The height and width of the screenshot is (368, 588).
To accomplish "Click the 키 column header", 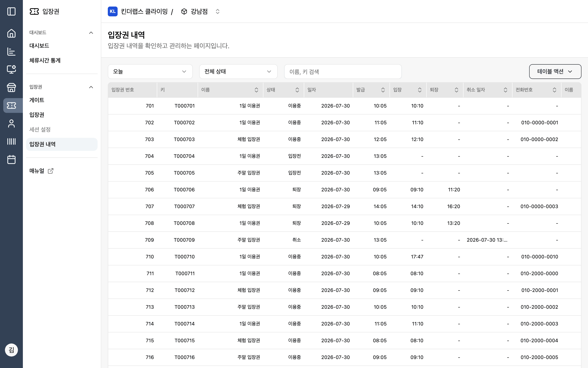I will [x=177, y=90].
